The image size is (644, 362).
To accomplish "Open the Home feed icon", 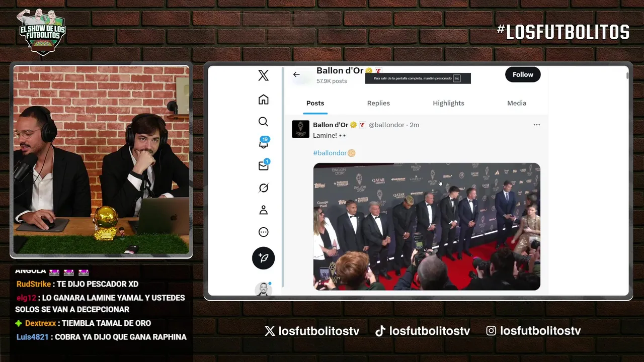I will [x=263, y=100].
